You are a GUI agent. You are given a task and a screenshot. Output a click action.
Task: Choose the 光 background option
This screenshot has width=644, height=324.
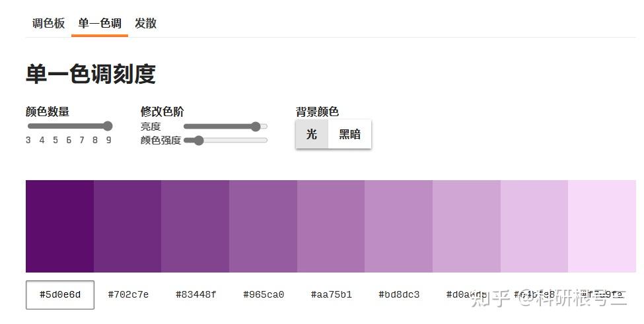pos(312,134)
